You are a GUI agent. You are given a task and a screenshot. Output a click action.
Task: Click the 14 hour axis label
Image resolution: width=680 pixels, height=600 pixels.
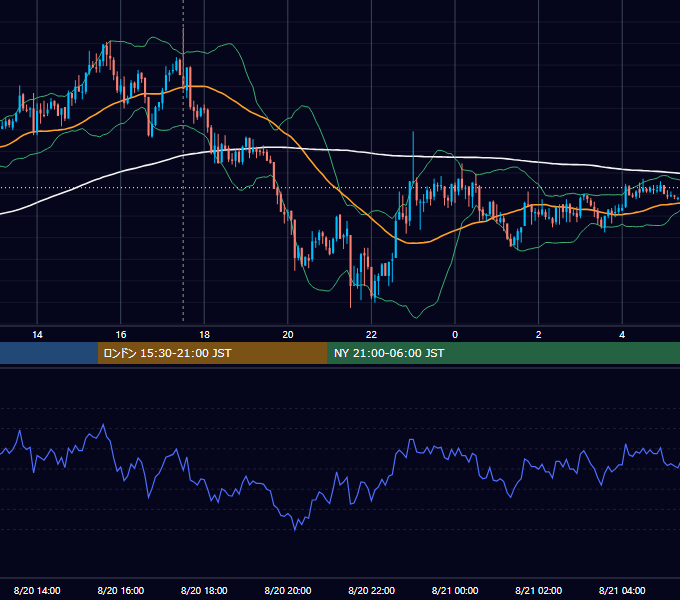pyautogui.click(x=37, y=335)
